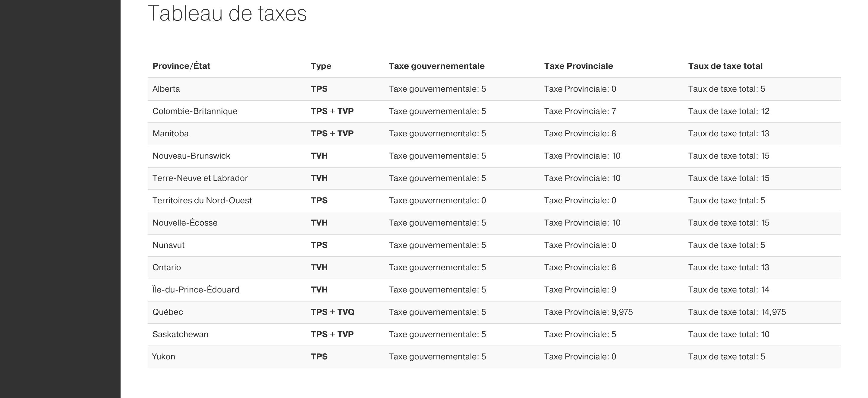Click the Taxe gouvernementale column header
The image size is (868, 398).
click(x=436, y=66)
